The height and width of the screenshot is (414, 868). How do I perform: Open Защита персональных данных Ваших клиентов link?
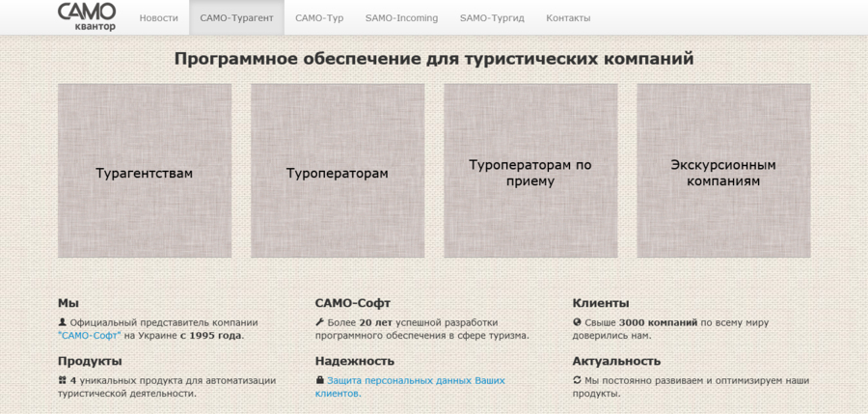[410, 387]
